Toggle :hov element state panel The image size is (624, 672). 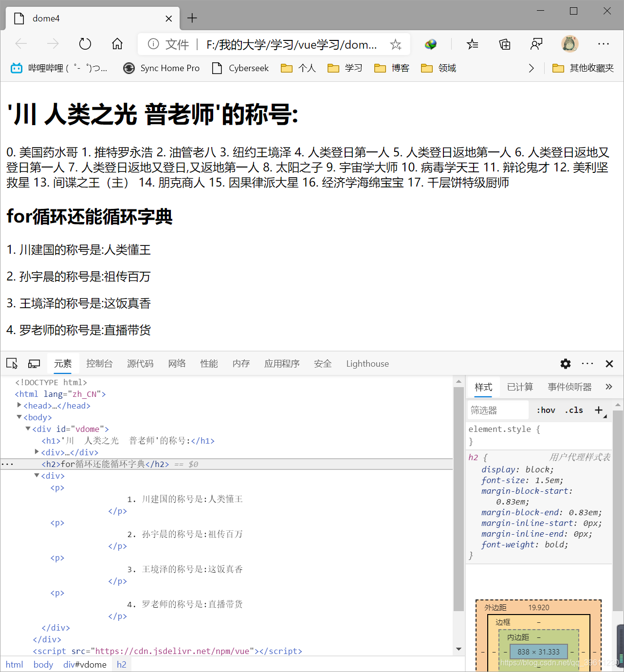[x=546, y=410]
